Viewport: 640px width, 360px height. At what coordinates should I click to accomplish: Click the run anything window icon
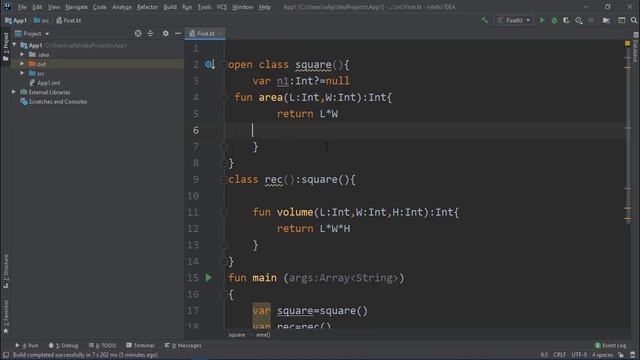(x=622, y=20)
